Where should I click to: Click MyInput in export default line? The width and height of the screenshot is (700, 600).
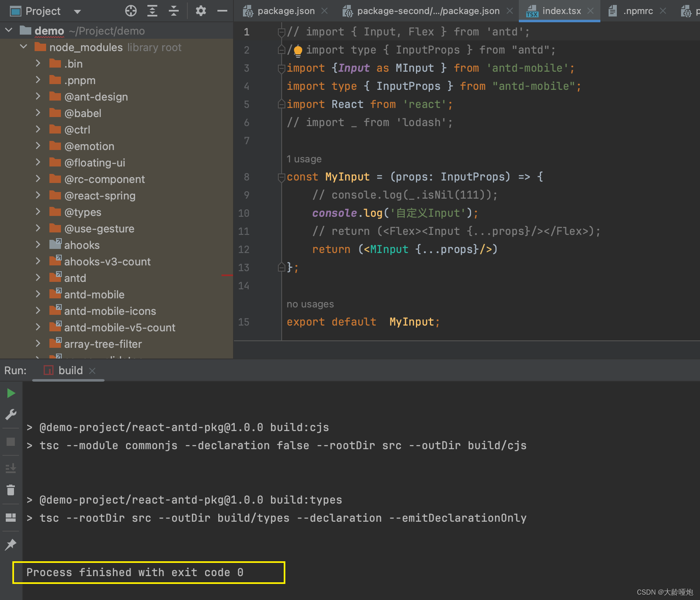click(x=412, y=322)
